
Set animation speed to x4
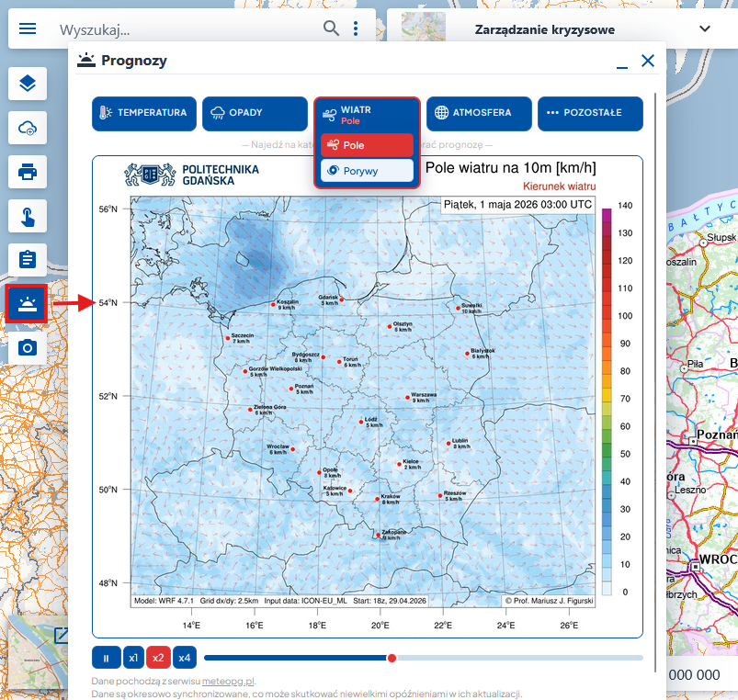[x=185, y=658]
